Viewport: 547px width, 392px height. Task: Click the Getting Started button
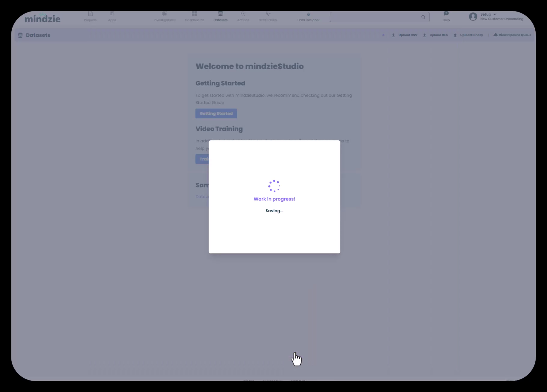click(x=216, y=113)
